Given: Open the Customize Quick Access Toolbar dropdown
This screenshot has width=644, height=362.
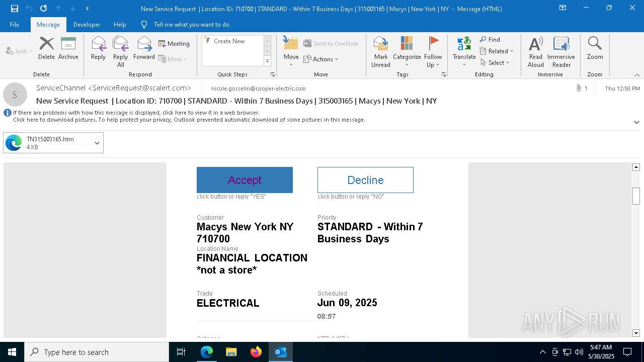Looking at the screenshot, I should pyautogui.click(x=87, y=9).
